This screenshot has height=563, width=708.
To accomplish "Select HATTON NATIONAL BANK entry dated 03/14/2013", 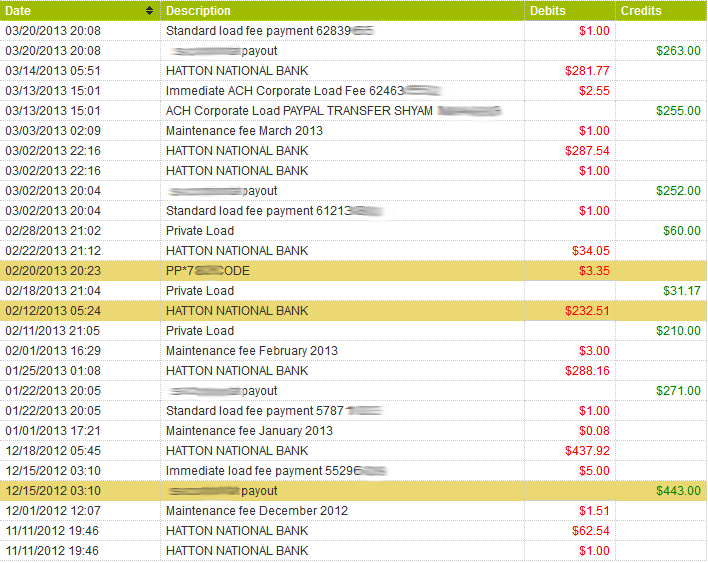I will click(237, 71).
